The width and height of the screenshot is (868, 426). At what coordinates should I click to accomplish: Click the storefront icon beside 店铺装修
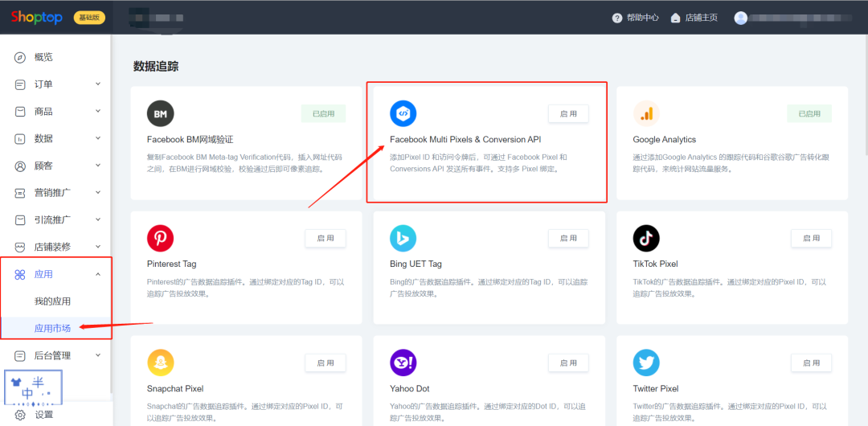(x=20, y=247)
